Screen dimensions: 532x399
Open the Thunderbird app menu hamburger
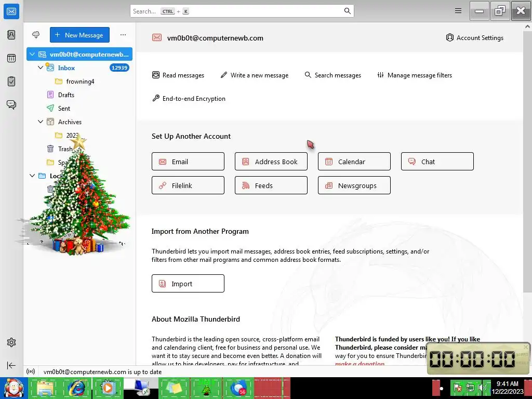coord(458,11)
